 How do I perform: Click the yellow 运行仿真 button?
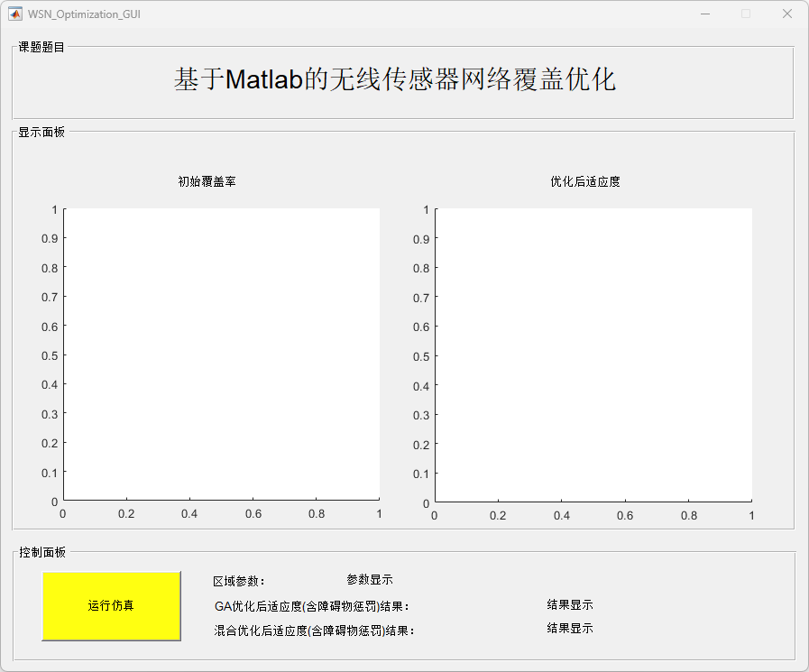click(x=112, y=606)
